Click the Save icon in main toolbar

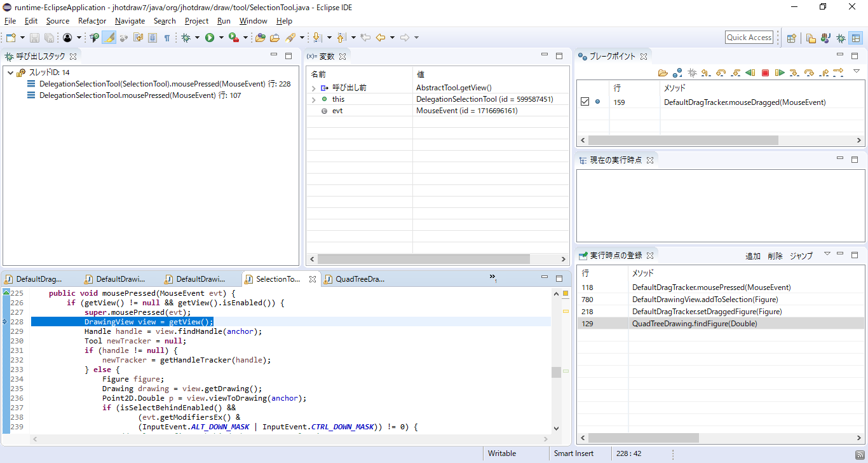tap(35, 38)
